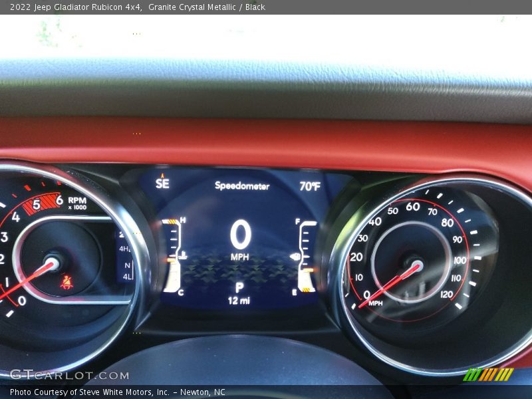This screenshot has height=399, width=532.
Task: Click the Granite Crystal Metallic / Black text
Action: [207, 7]
